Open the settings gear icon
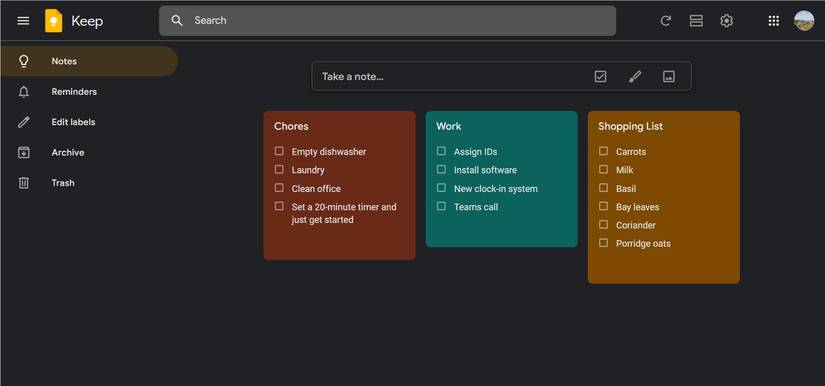The width and height of the screenshot is (825, 386). pos(727,21)
